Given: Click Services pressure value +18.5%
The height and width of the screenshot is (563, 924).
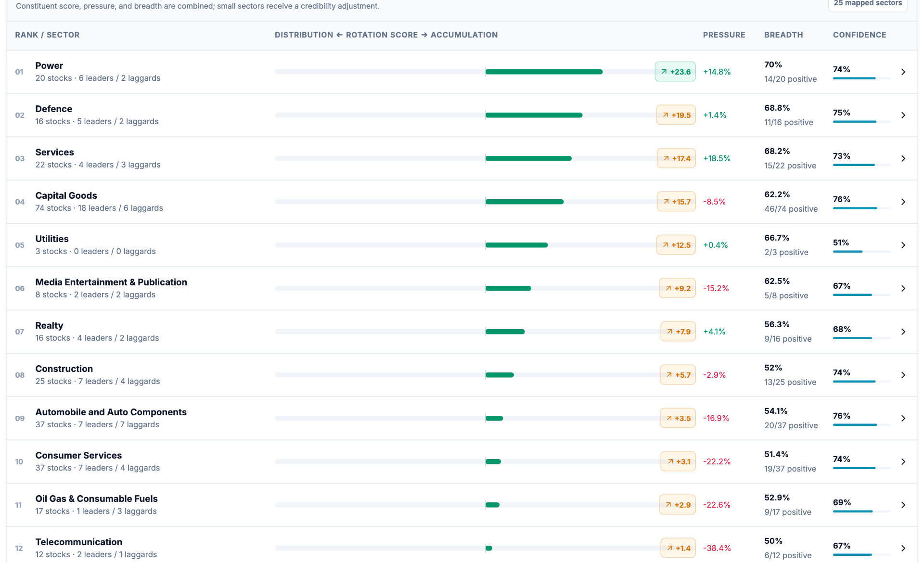Looking at the screenshot, I should 717,158.
